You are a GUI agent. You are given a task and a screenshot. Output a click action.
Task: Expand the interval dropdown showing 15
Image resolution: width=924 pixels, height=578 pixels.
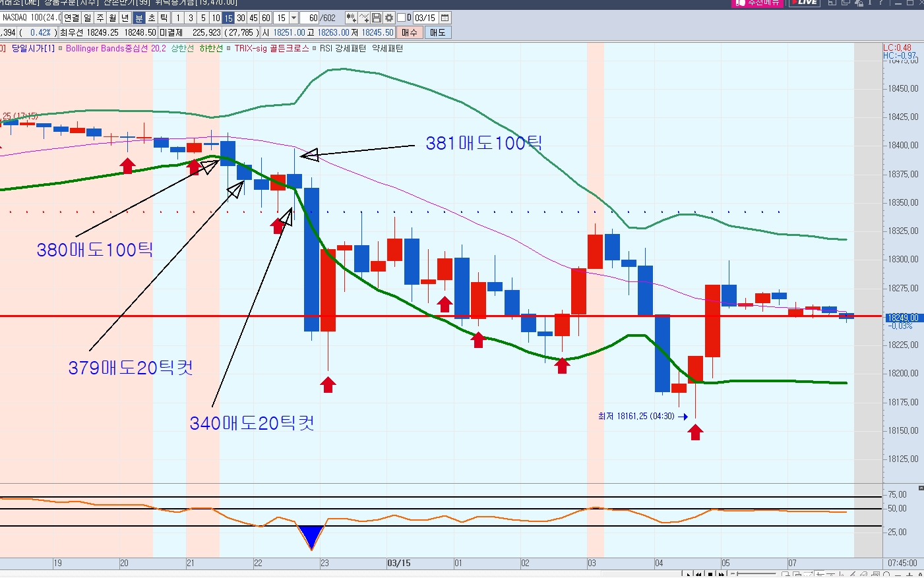[294, 18]
